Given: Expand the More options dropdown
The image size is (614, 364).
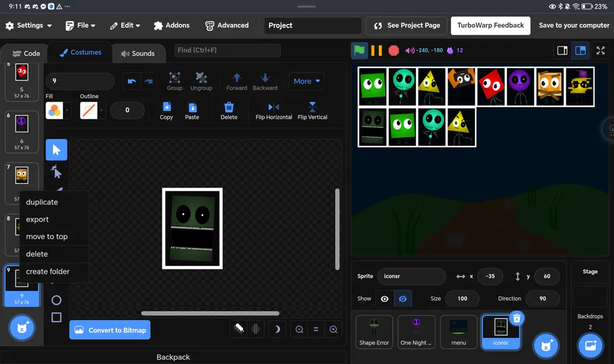Looking at the screenshot, I should tap(306, 81).
